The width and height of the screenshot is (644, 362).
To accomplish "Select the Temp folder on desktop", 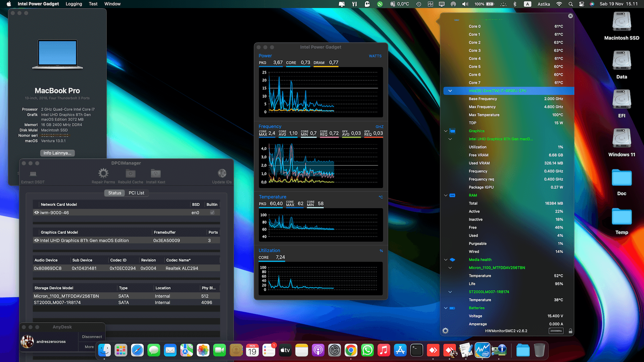I will [622, 216].
